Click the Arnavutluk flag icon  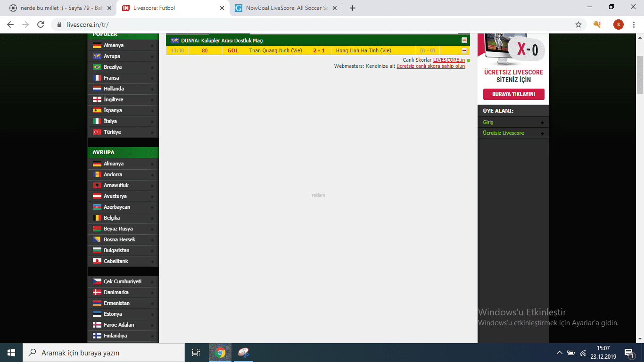[x=97, y=185]
